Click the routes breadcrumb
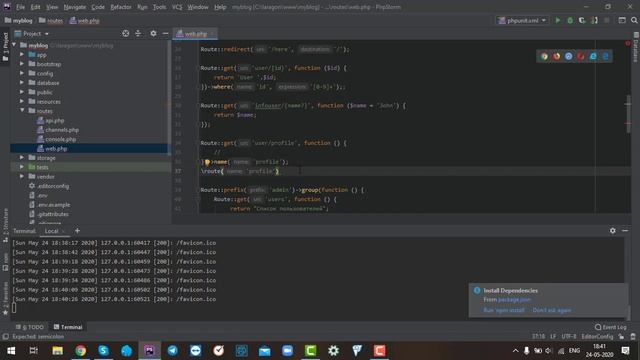 [51, 20]
